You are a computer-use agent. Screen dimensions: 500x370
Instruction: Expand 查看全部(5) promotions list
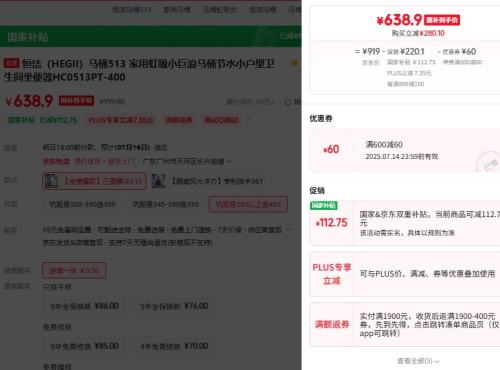(418, 361)
